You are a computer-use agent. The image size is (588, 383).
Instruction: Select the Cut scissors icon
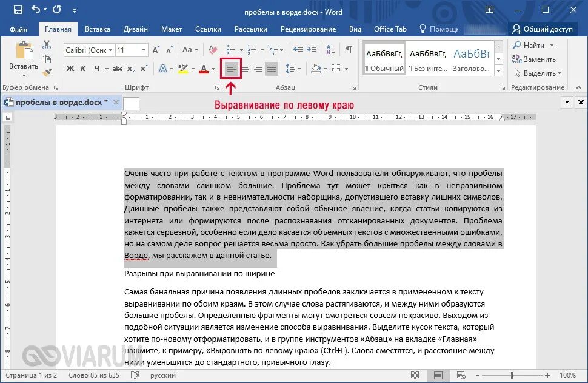pyautogui.click(x=47, y=45)
